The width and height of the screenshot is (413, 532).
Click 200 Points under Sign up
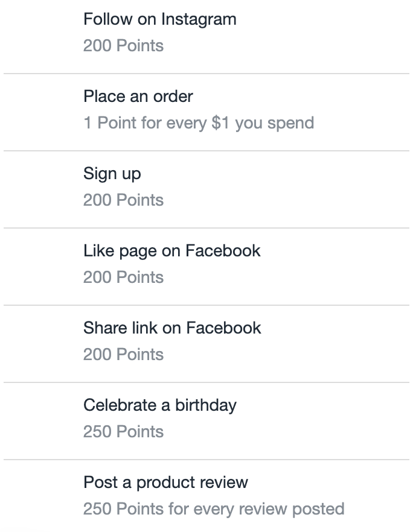(x=124, y=200)
